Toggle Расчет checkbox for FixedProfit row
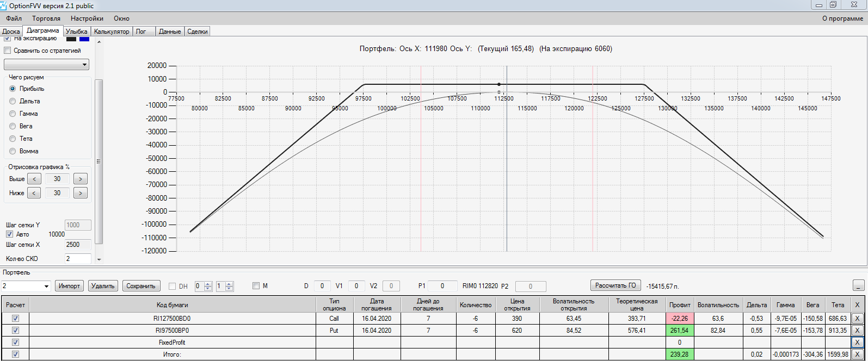This screenshot has height=361, width=868. (15, 343)
